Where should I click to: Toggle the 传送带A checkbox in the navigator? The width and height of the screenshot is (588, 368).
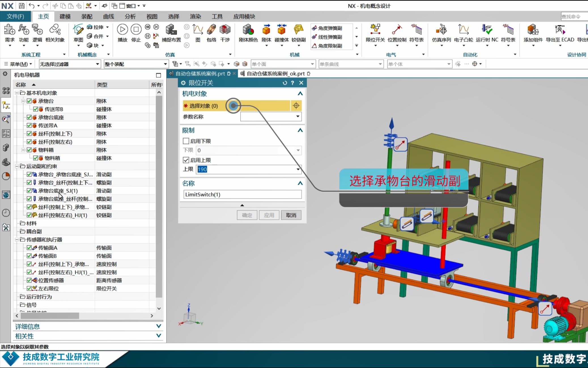[29, 125]
